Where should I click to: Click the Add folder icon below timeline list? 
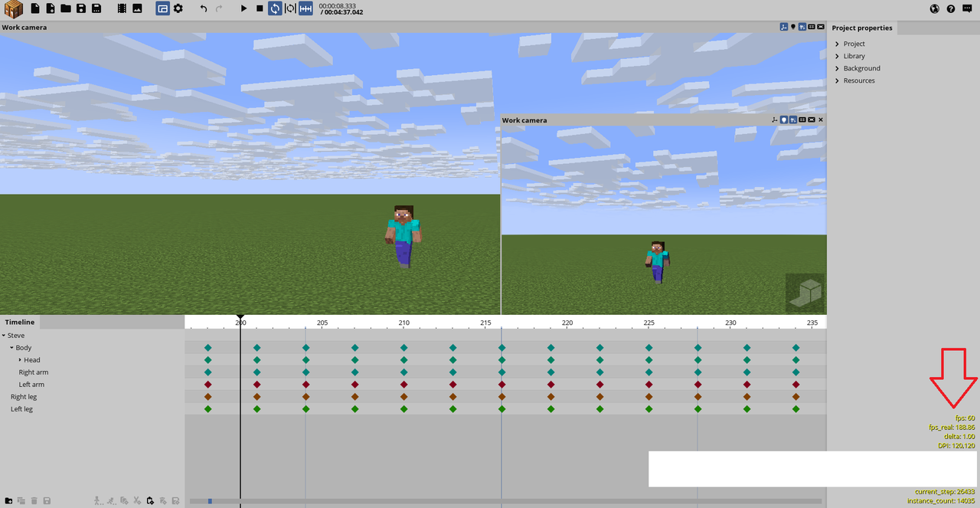(x=8, y=500)
